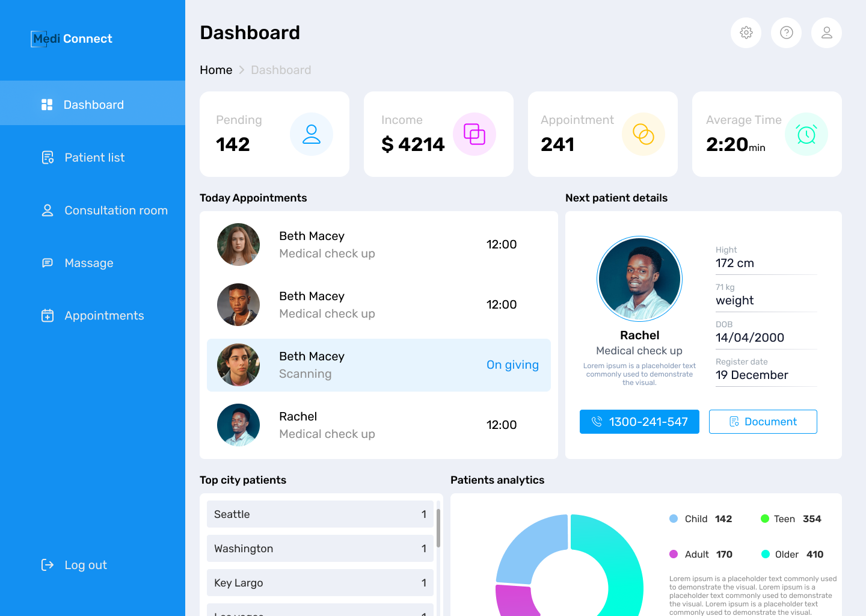Select first Beth Macey appointment avatar
This screenshot has width=866, height=616.
238,244
